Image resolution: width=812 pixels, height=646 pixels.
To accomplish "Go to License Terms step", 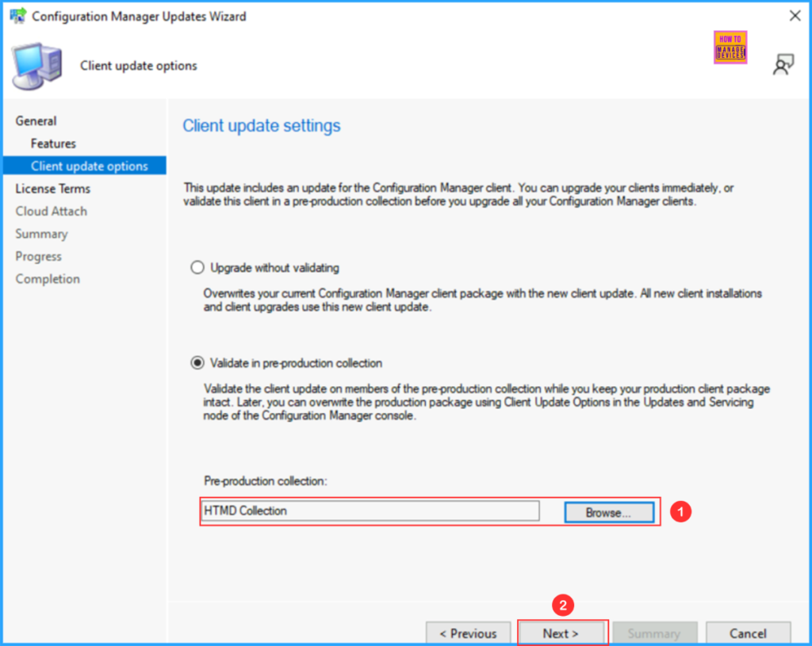I will [53, 189].
